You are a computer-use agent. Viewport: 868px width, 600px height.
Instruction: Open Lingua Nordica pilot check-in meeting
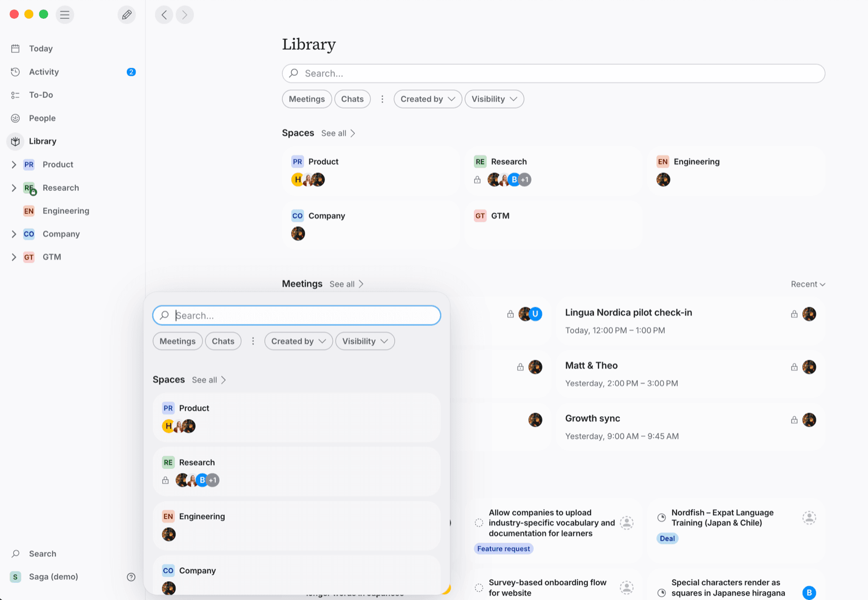(x=690, y=321)
